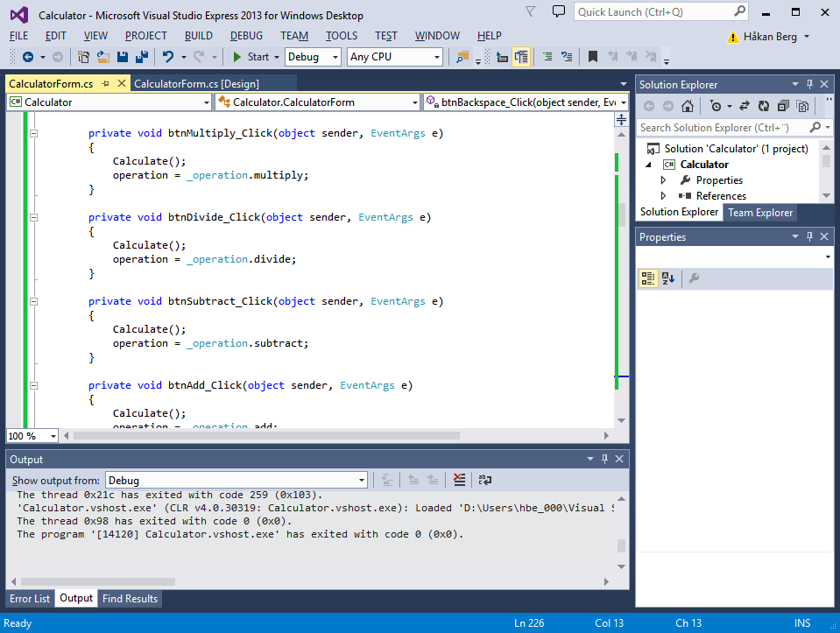Click the Solution 'Calculator' (1 project) node

[x=736, y=148]
